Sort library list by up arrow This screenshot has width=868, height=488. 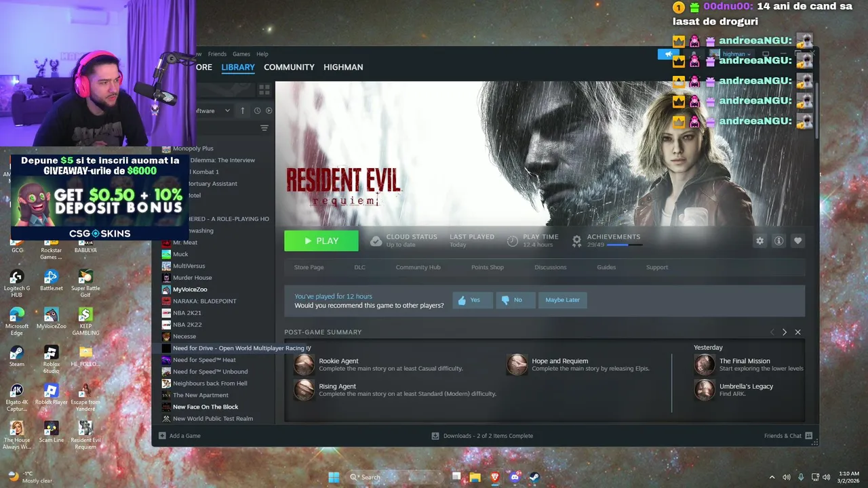coord(243,110)
